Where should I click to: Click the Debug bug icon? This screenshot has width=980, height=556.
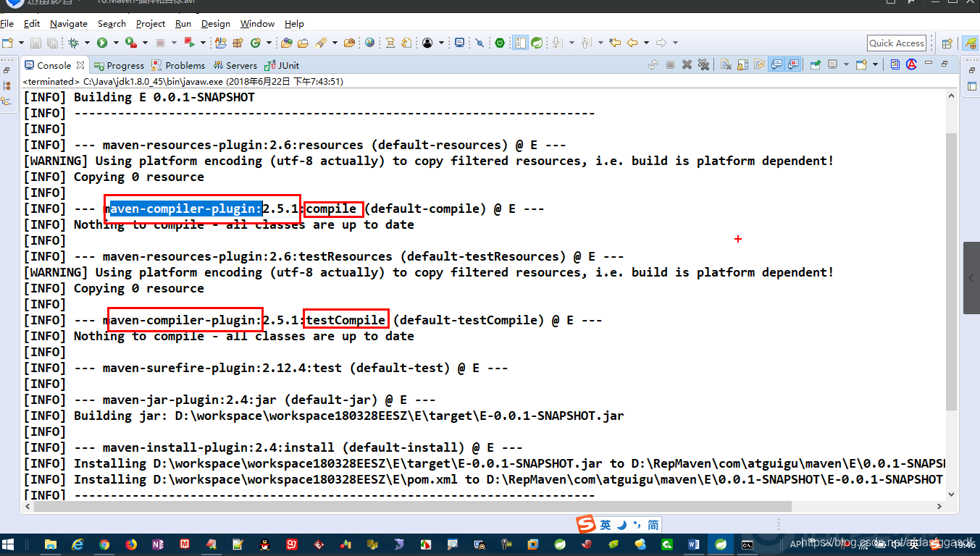pyautogui.click(x=73, y=43)
